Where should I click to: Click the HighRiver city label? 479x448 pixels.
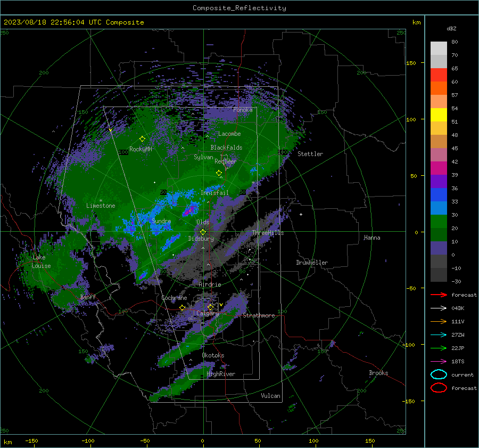pyautogui.click(x=221, y=374)
